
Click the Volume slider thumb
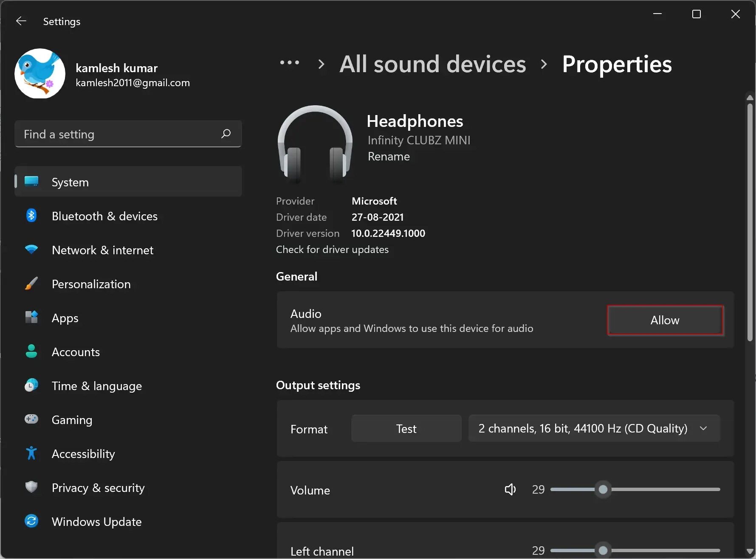(603, 489)
